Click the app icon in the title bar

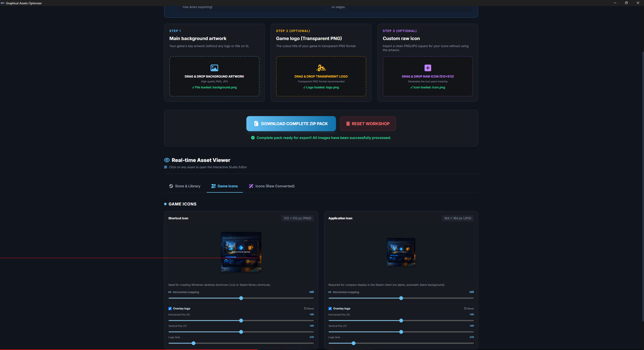pyautogui.click(x=3, y=3)
